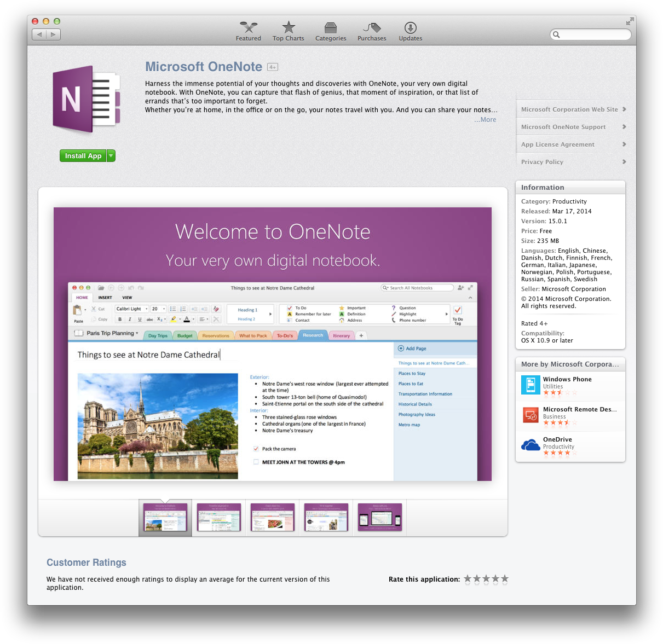This screenshot has width=663, height=644.
Task: Click Search All Notebooks field in screenshot
Action: (x=417, y=288)
